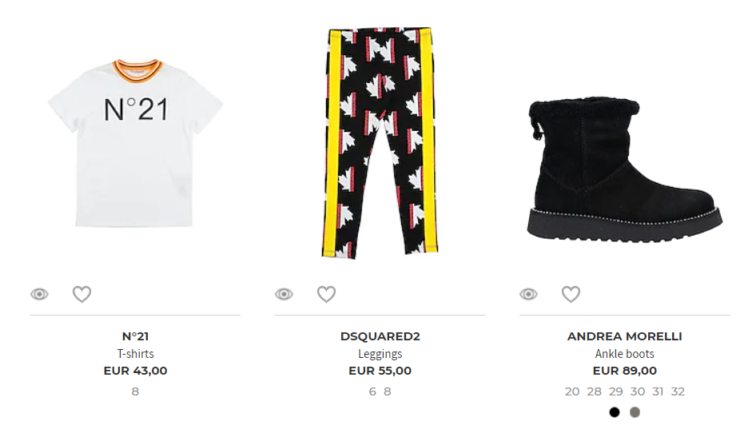
Task: Select grey color for ankle boots
Action: coord(635,412)
